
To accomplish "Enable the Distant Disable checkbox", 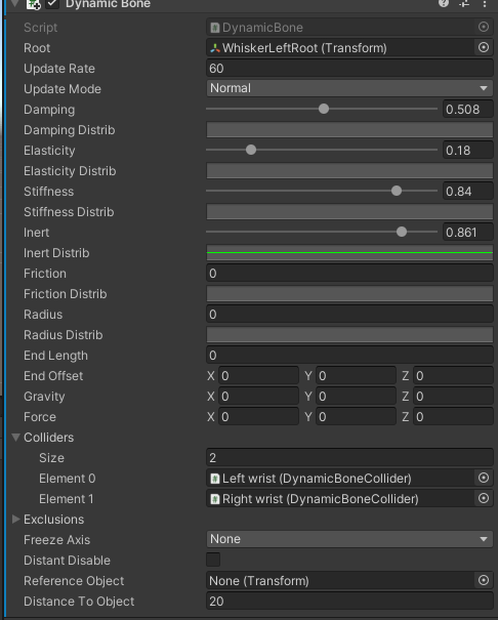I will 213,560.
